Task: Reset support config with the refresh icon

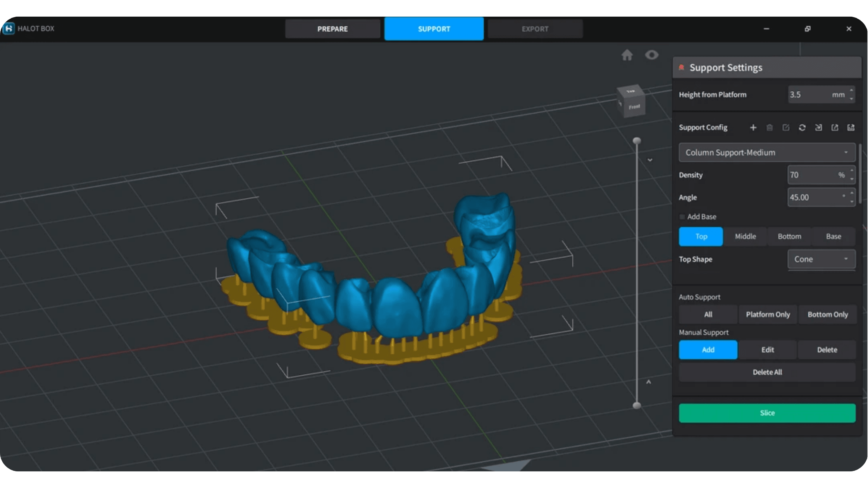Action: [x=802, y=127]
